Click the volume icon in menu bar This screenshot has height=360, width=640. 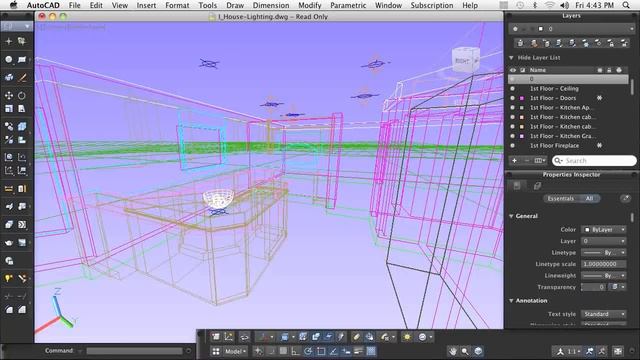click(x=564, y=5)
